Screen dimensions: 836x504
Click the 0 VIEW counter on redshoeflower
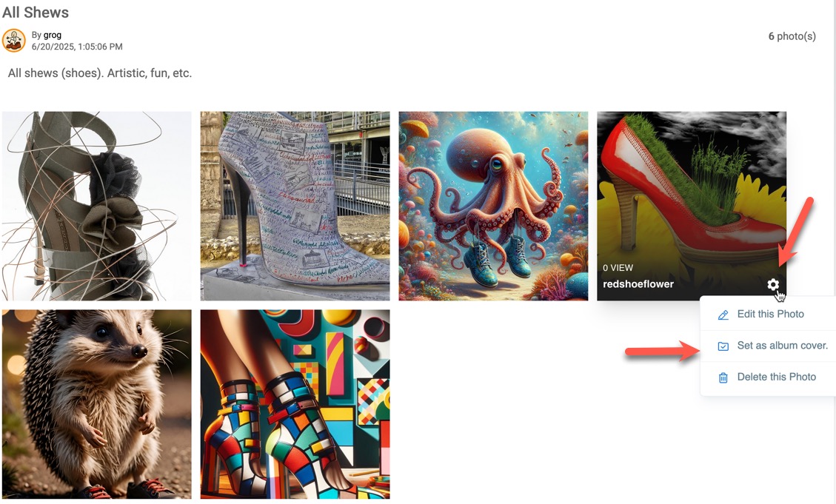click(618, 268)
